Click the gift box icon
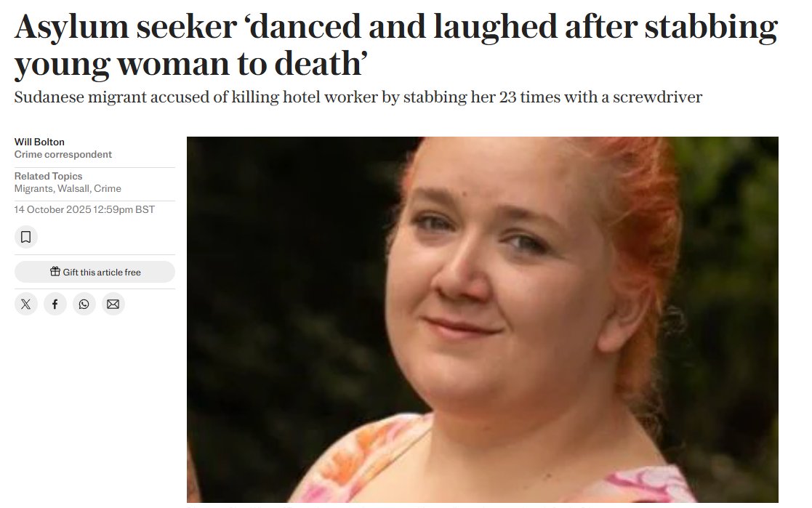This screenshot has height=508, width=812. tap(55, 271)
